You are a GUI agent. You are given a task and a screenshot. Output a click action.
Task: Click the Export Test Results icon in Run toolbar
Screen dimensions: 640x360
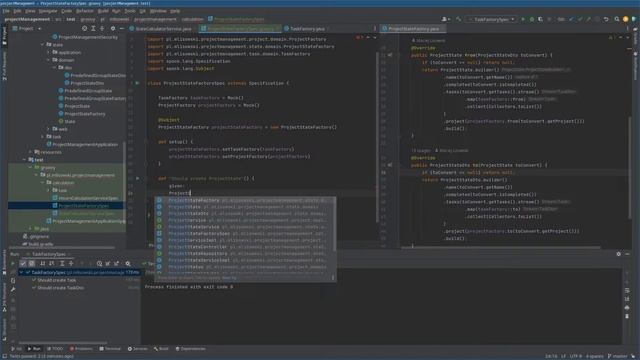(x=117, y=264)
